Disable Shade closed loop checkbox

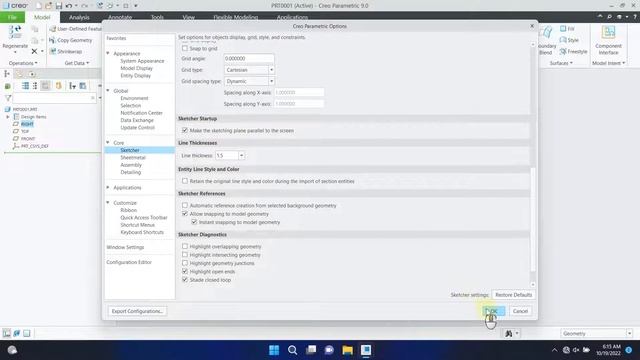click(185, 280)
